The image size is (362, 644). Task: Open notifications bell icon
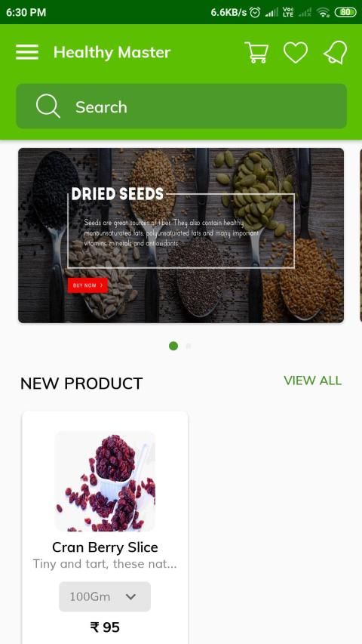[336, 53]
